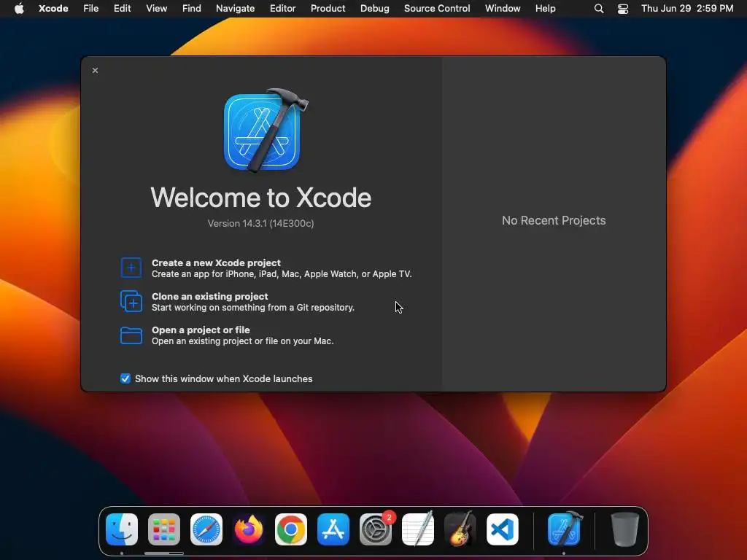Open the Edit menu

[123, 8]
